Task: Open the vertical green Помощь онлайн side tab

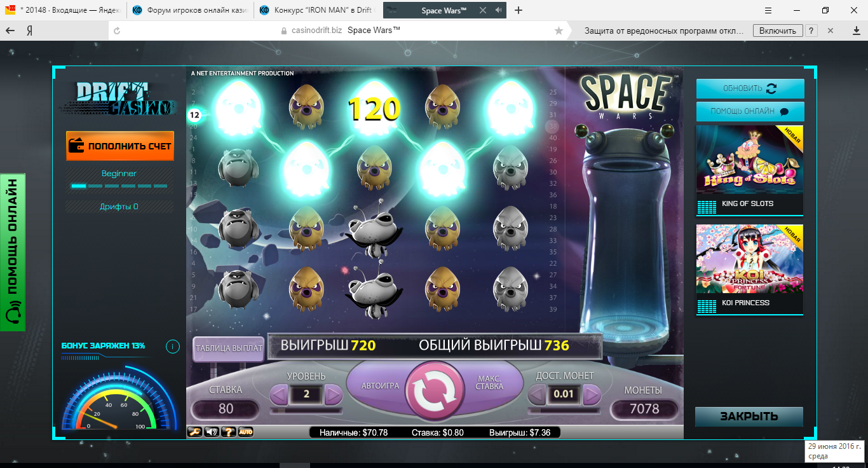Action: pyautogui.click(x=12, y=252)
